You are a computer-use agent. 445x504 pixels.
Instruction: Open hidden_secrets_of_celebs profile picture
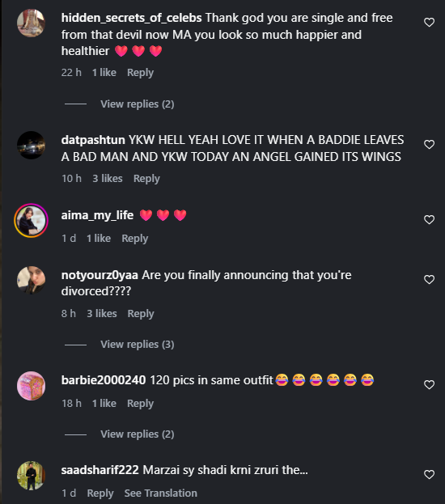(32, 23)
